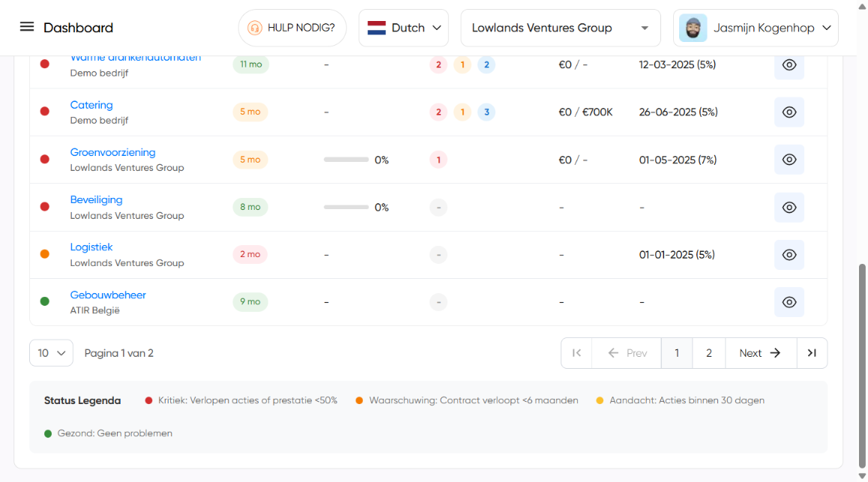The height and width of the screenshot is (482, 868).
Task: Open the Logistiek contract link
Action: [91, 247]
